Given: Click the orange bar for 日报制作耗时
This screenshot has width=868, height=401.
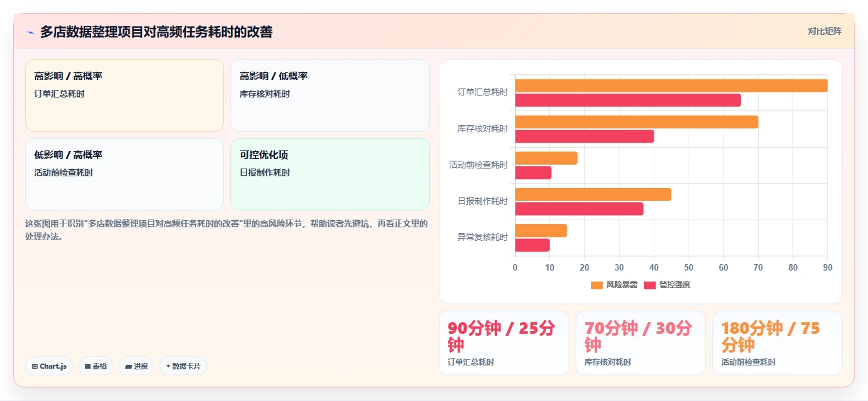Looking at the screenshot, I should [x=593, y=194].
